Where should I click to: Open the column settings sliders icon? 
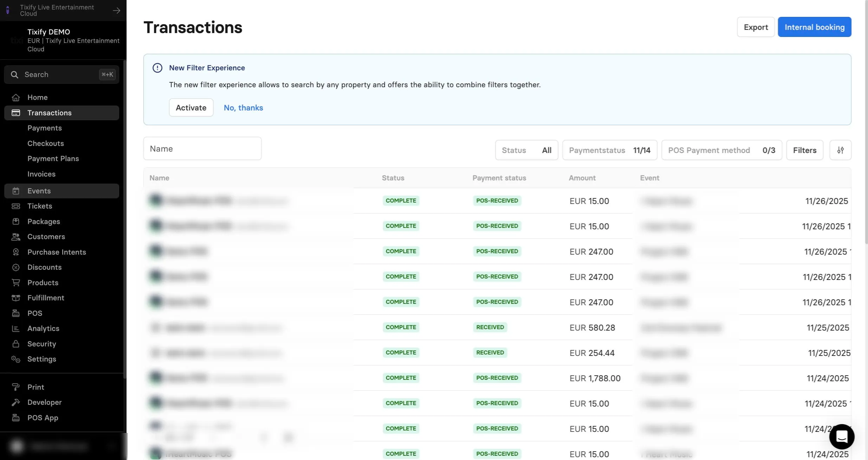[x=840, y=150]
